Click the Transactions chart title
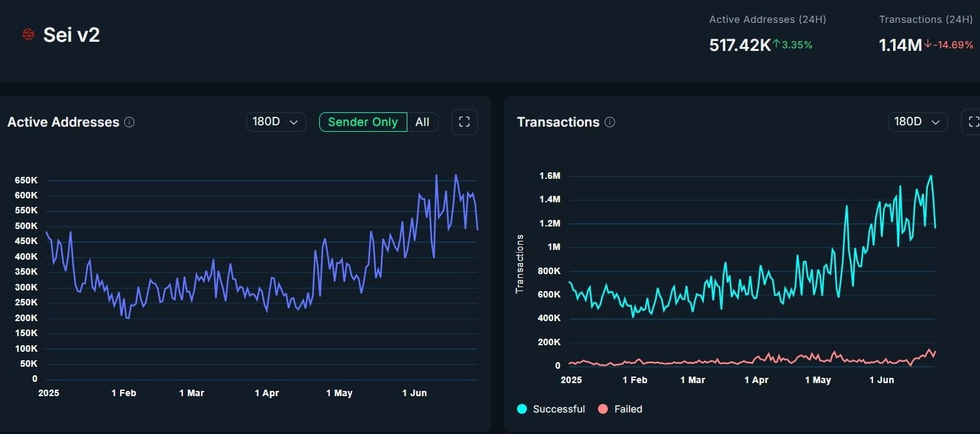This screenshot has width=980, height=434. pos(558,122)
